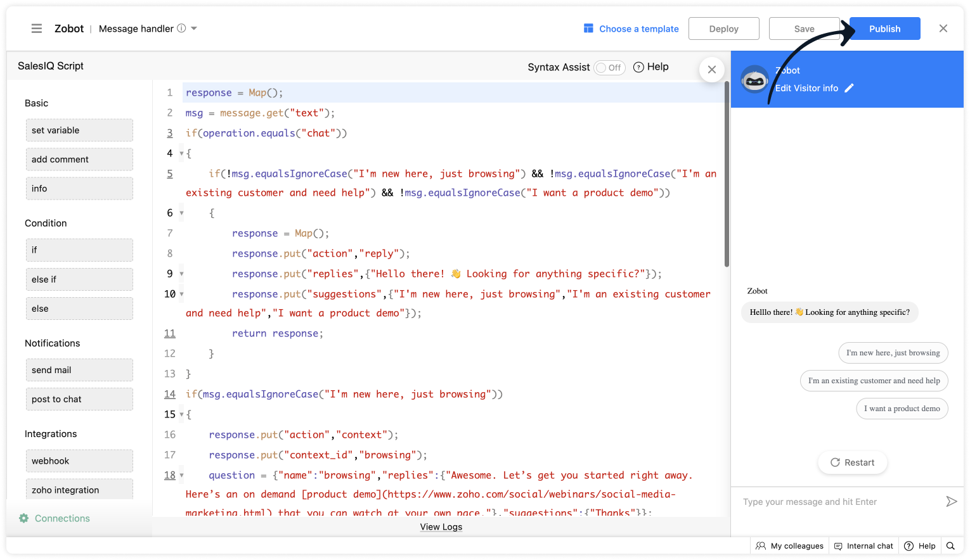Insert the webhook block
This screenshot has width=970, height=560.
point(79,461)
